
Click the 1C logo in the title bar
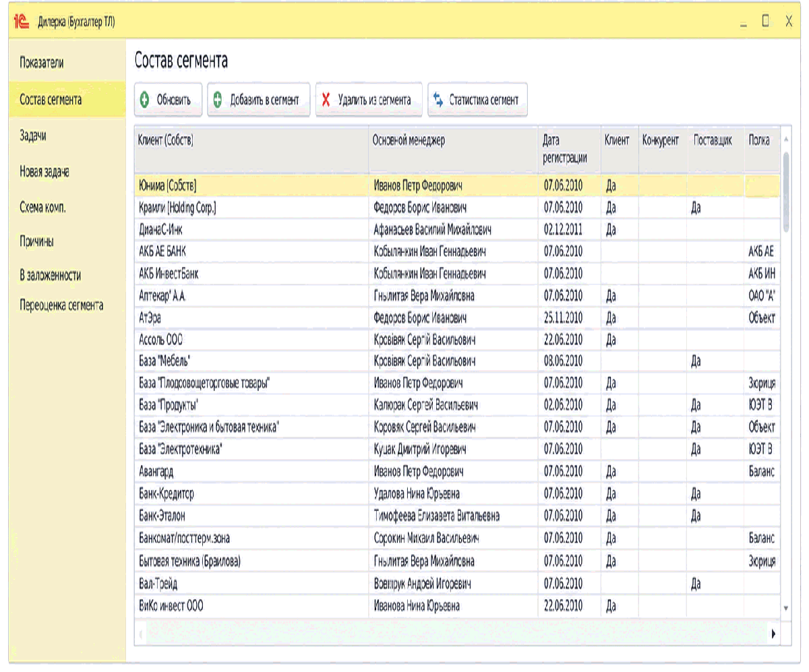(x=20, y=22)
